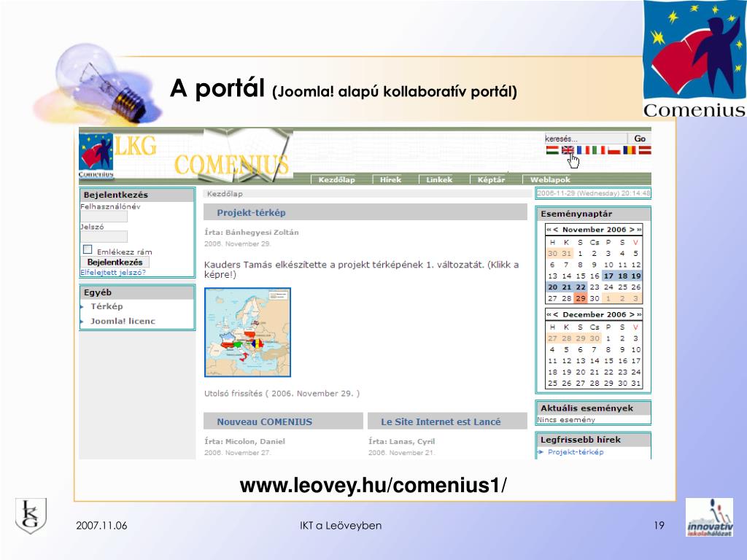This screenshot has height=560, width=747.
Task: Choose the French flag language icon
Action: coord(583,150)
